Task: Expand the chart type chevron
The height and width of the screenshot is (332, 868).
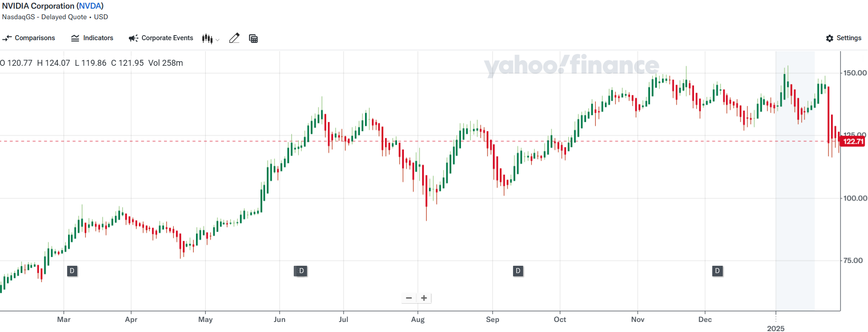Action: pyautogui.click(x=217, y=40)
